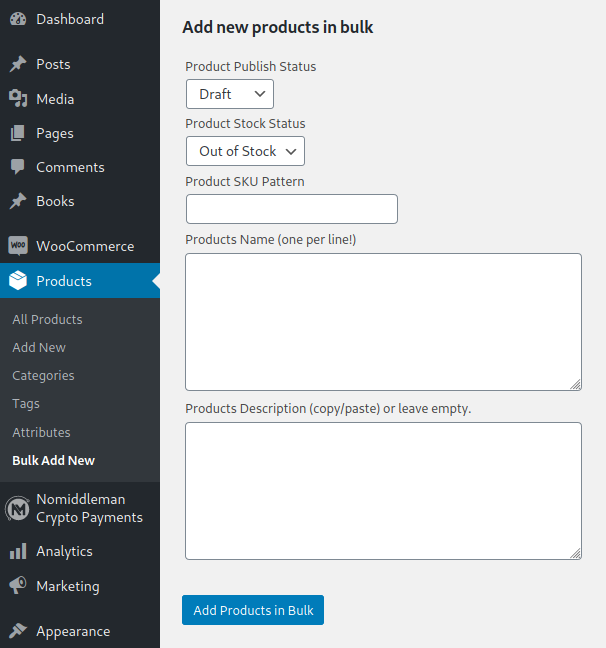Image resolution: width=606 pixels, height=648 pixels.
Task: Click the Comments speech bubble icon
Action: click(18, 167)
